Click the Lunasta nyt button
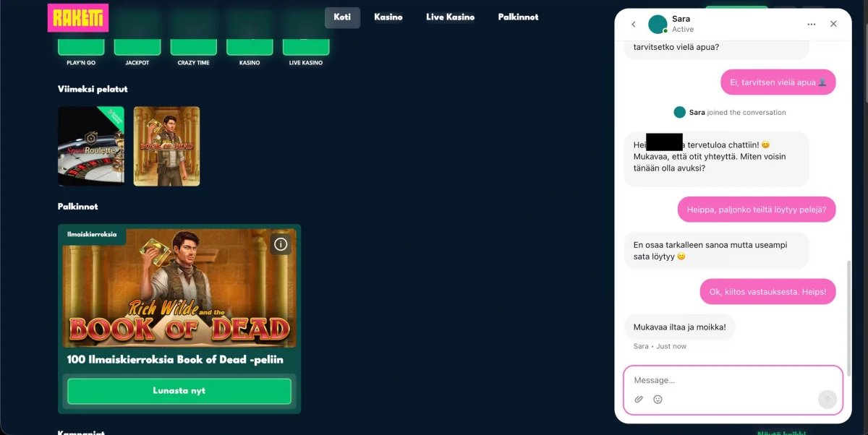Image resolution: width=868 pixels, height=435 pixels. click(x=179, y=391)
